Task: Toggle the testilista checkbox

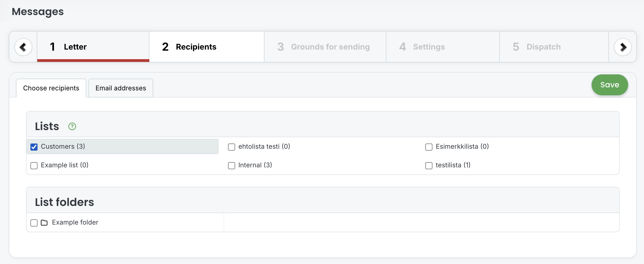Action: [429, 166]
